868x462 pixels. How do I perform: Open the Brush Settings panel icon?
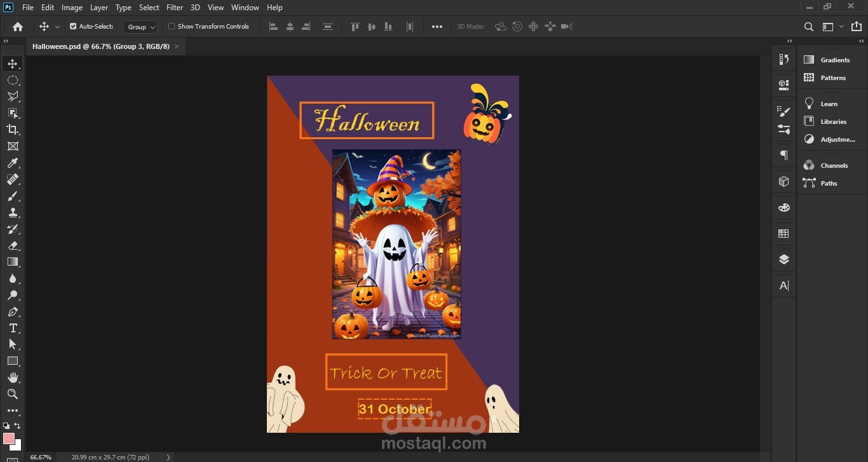(x=784, y=111)
